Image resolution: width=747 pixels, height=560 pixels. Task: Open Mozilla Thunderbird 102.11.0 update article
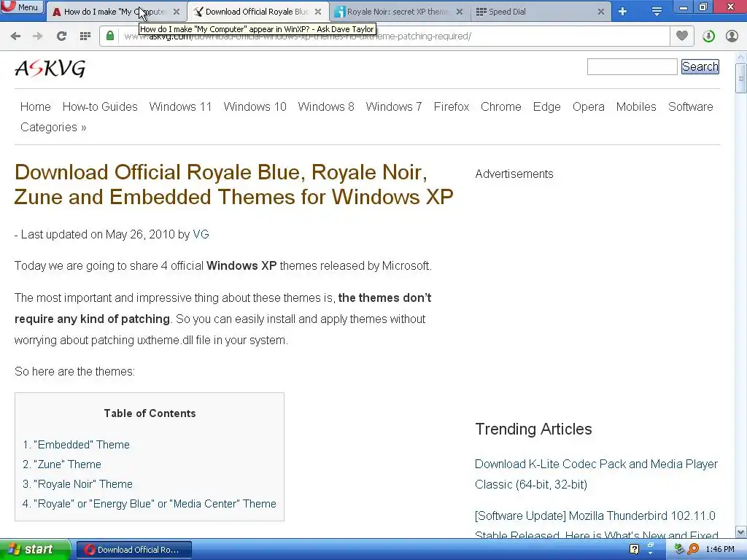click(x=596, y=525)
